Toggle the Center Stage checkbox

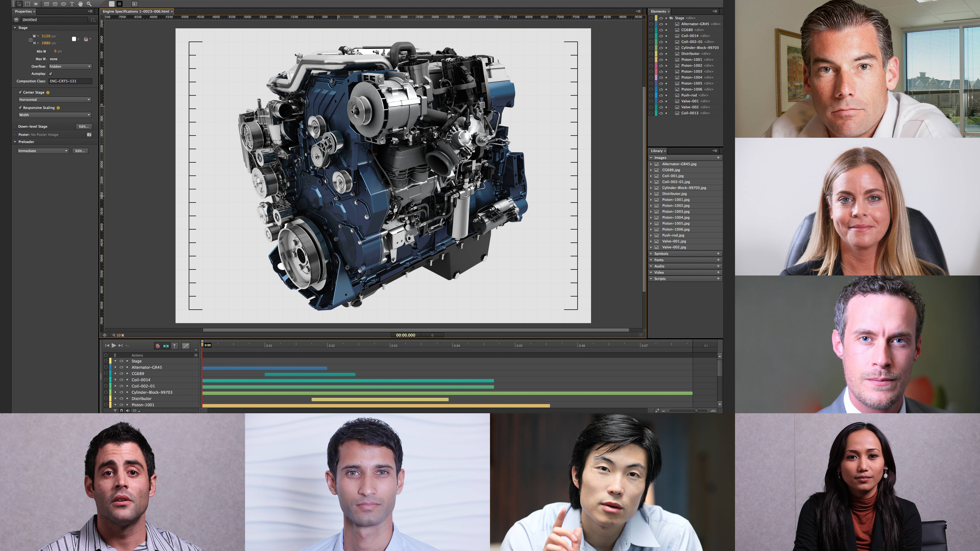tap(20, 92)
